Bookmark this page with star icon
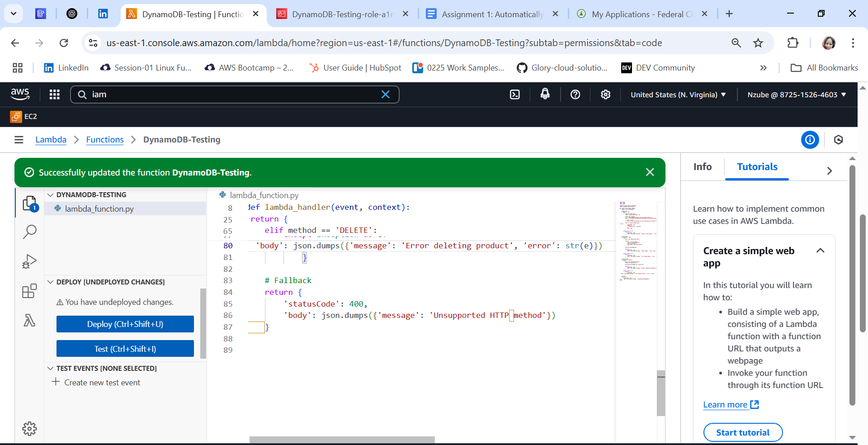Image resolution: width=868 pixels, height=445 pixels. point(758,43)
